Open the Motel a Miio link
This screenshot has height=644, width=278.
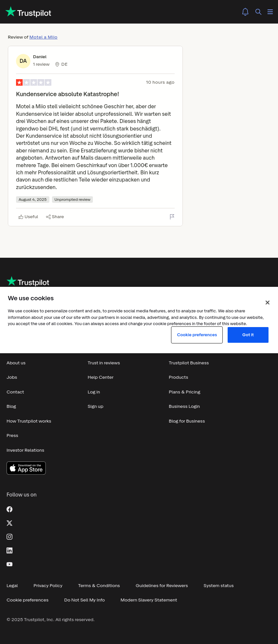point(43,37)
